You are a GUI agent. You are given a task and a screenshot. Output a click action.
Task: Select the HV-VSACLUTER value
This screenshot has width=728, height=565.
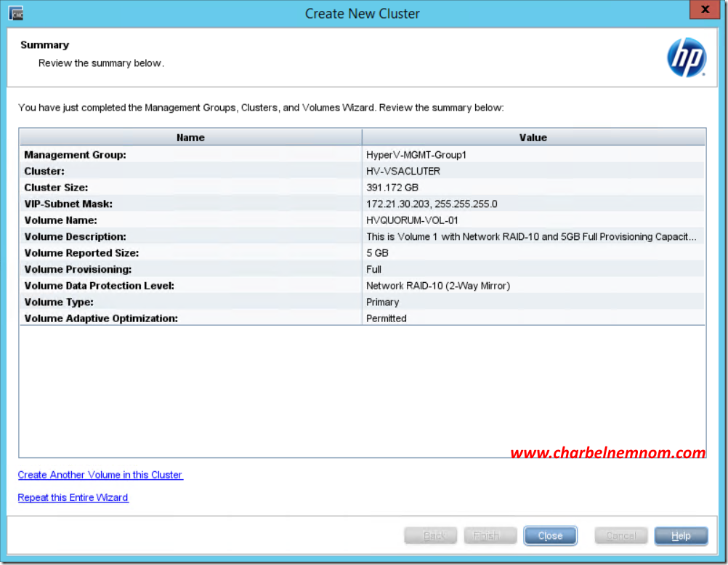pos(403,171)
